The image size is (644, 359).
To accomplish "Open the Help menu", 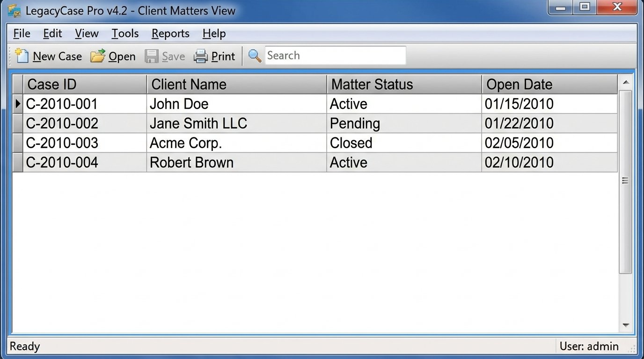I will pos(213,33).
